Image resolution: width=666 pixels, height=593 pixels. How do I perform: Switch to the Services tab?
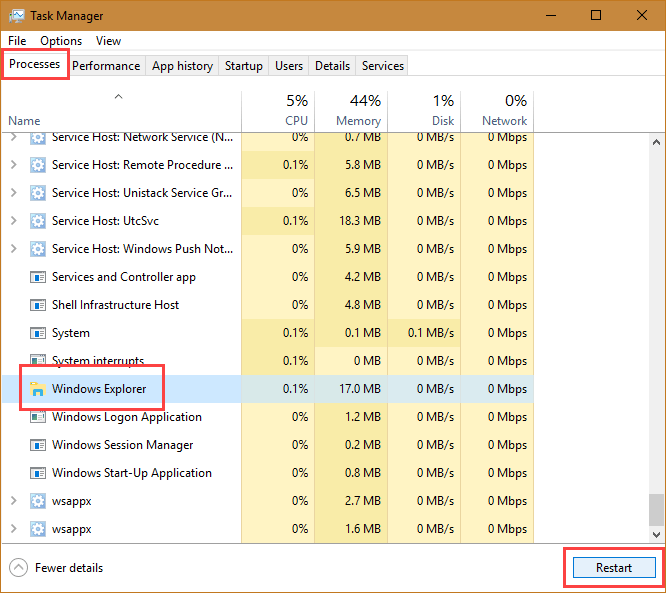click(x=383, y=66)
